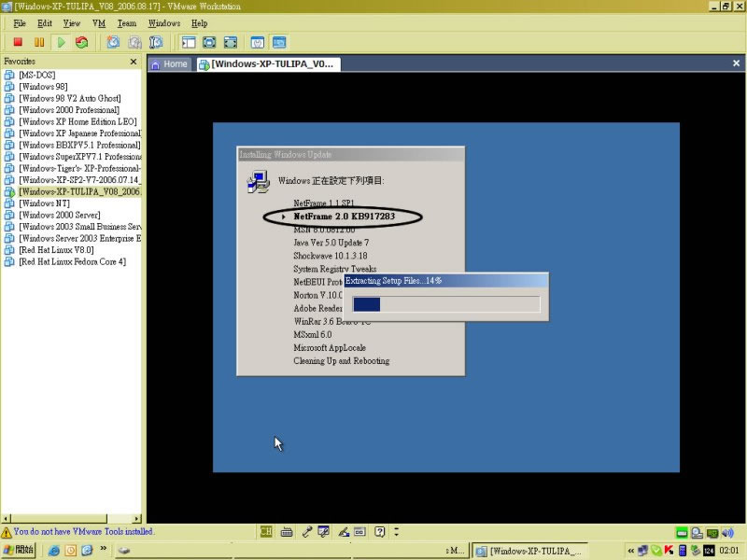Select [Windows 2003 Small Business Server] entry
Image resolution: width=747 pixels, height=560 pixels.
[x=73, y=227]
